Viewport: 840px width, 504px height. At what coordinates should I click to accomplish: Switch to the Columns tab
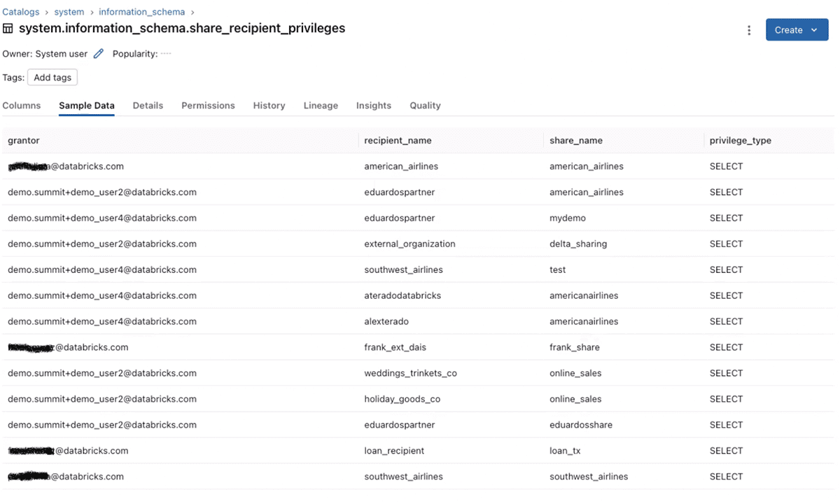(x=22, y=106)
